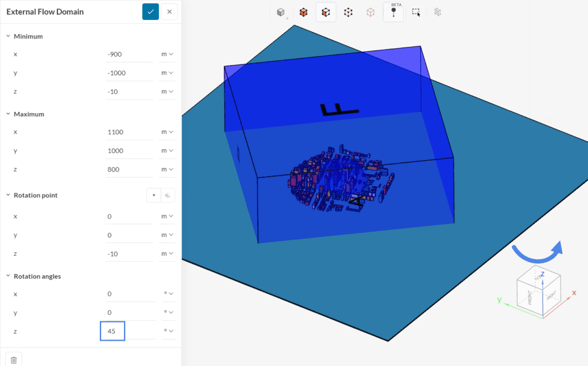Cancel External Flow Domain editing with X

[169, 11]
